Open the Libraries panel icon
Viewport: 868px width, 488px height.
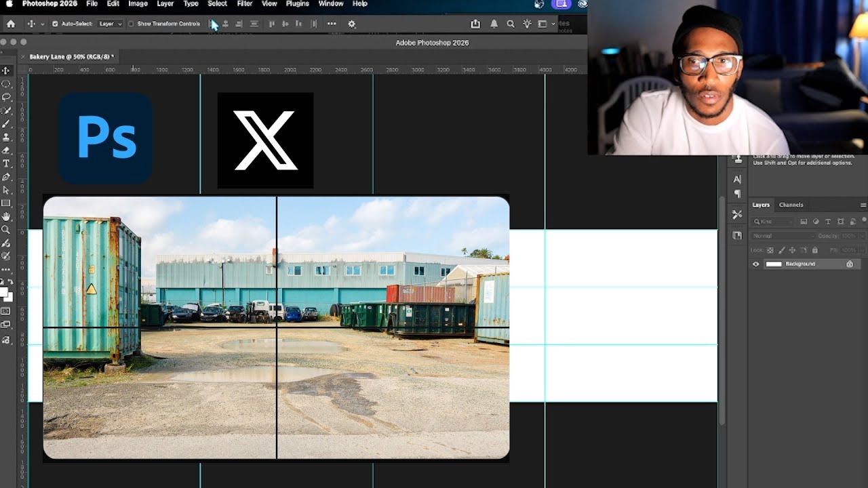[x=737, y=235]
